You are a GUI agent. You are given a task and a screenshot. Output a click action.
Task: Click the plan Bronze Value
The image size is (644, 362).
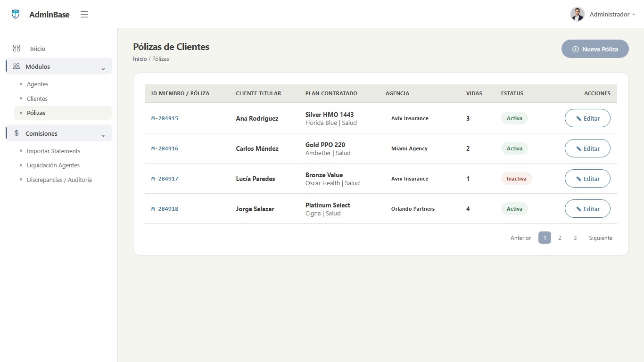point(324,175)
